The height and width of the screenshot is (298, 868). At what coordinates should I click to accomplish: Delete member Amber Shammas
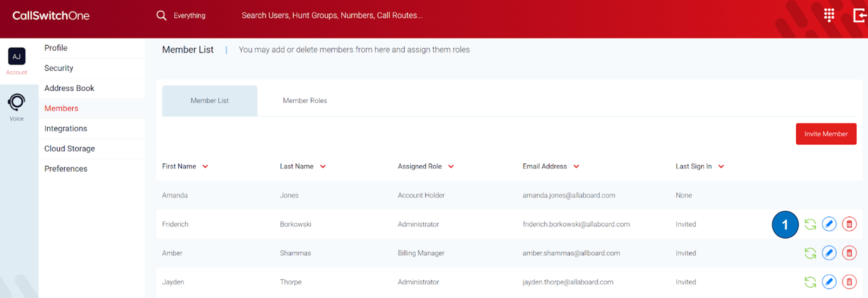(849, 253)
